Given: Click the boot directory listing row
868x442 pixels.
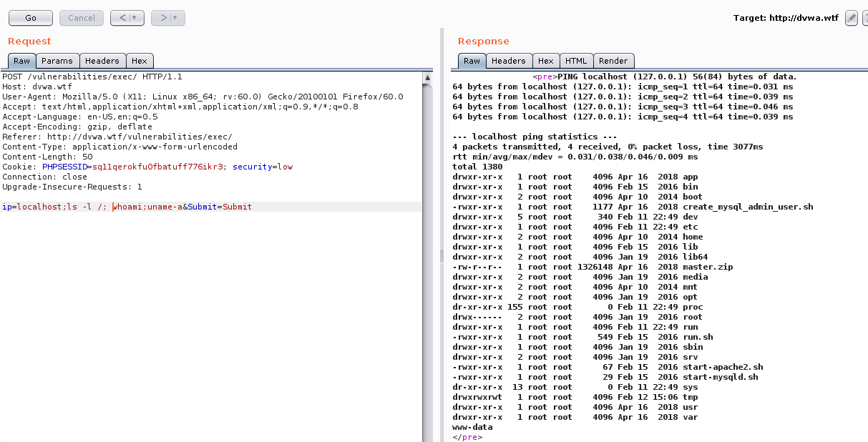Looking at the screenshot, I should (x=578, y=197).
